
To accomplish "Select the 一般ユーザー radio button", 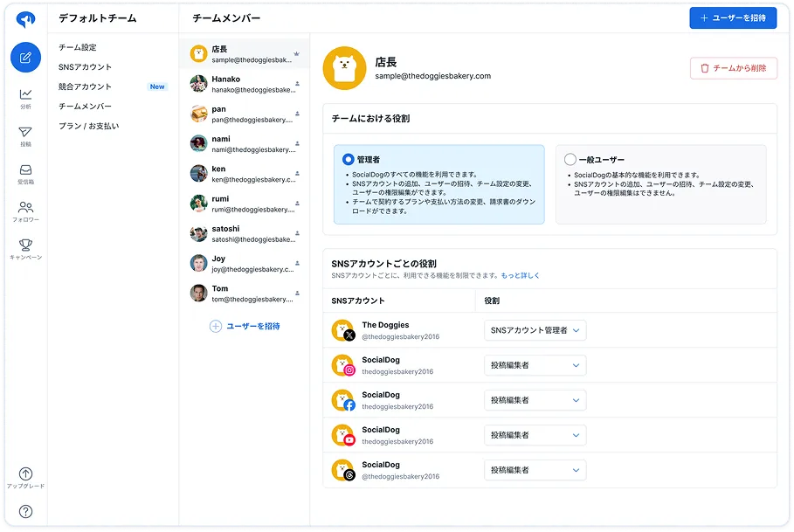I will click(570, 160).
